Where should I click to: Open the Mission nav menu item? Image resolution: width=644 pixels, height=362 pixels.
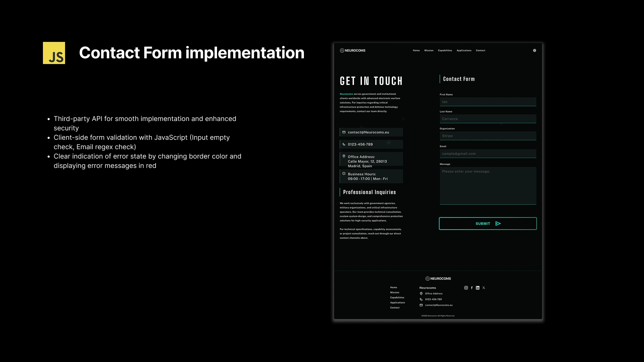click(x=429, y=51)
